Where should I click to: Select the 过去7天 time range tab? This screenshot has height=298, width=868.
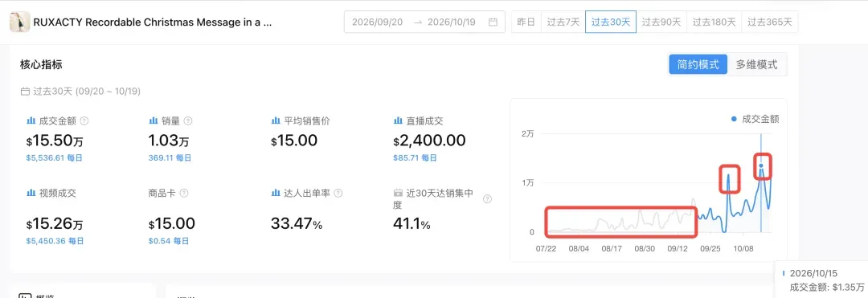pos(563,22)
